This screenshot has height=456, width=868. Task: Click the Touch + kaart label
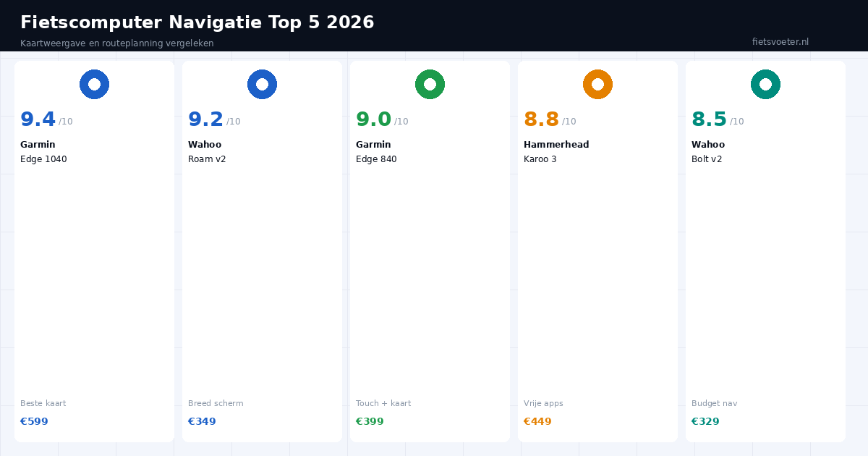tap(383, 404)
